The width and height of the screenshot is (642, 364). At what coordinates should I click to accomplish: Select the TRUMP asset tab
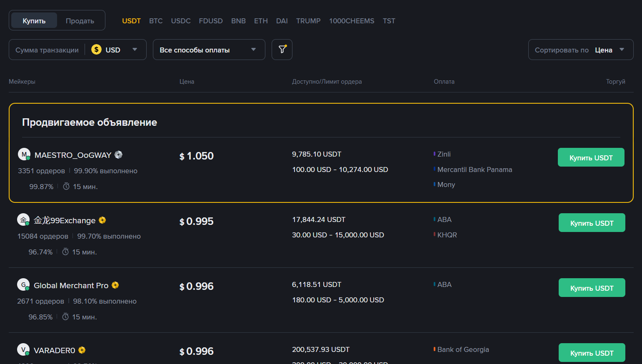[308, 20]
